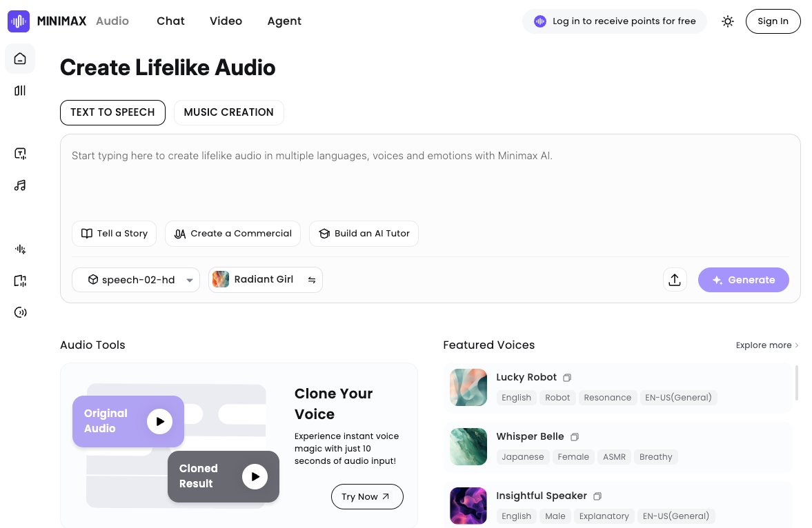This screenshot has height=528, width=812.
Task: Open the Video menu item
Action: [226, 21]
